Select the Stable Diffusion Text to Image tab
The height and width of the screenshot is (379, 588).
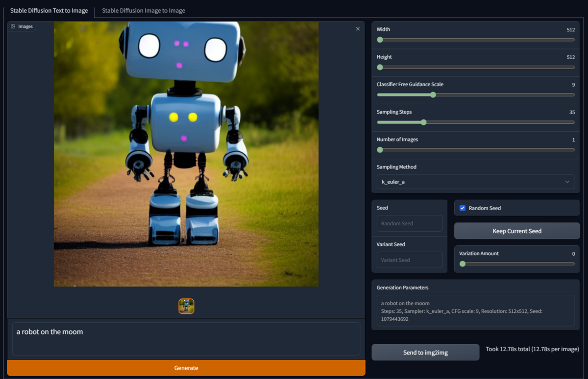coord(49,10)
